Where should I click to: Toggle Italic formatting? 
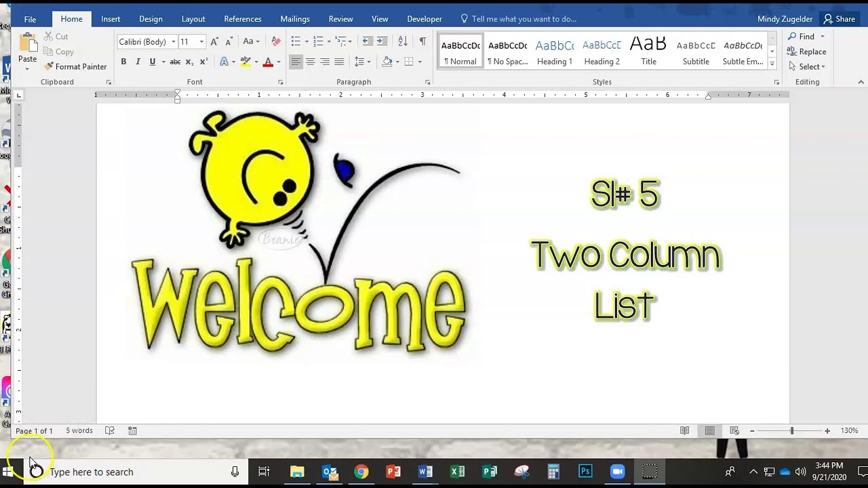pyautogui.click(x=138, y=62)
